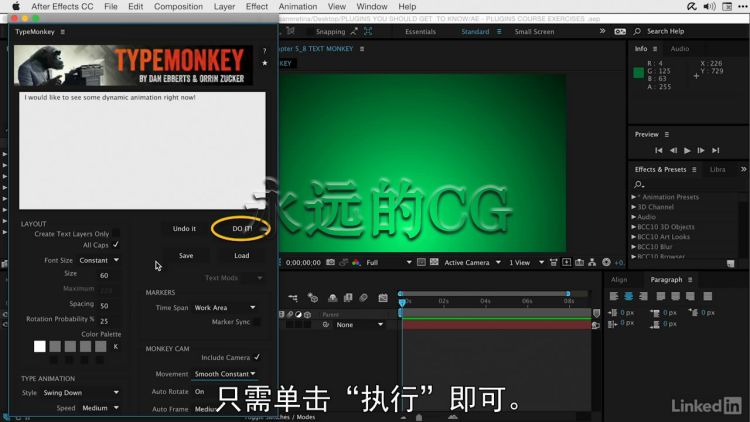Select the Essentials workspace
The height and width of the screenshot is (422, 750).
[420, 32]
